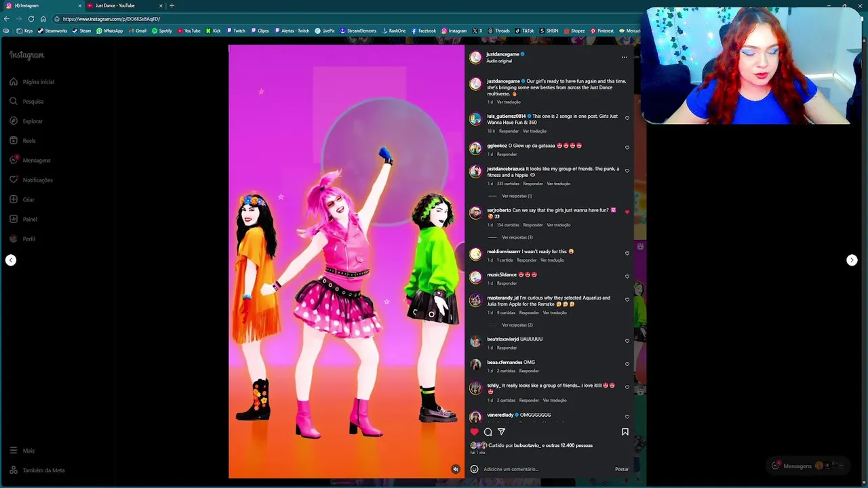Go to previous post arrow
Image resolution: width=868 pixels, height=488 pixels.
coord(11,260)
